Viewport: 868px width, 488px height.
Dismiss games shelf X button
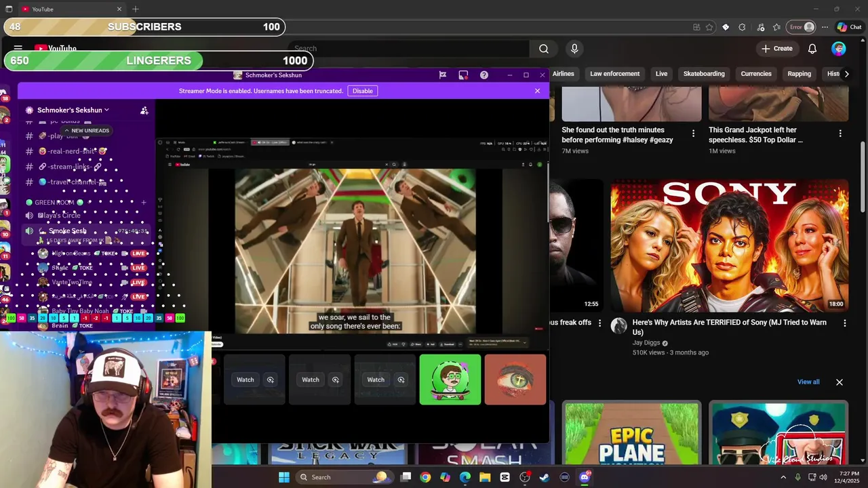pos(840,382)
